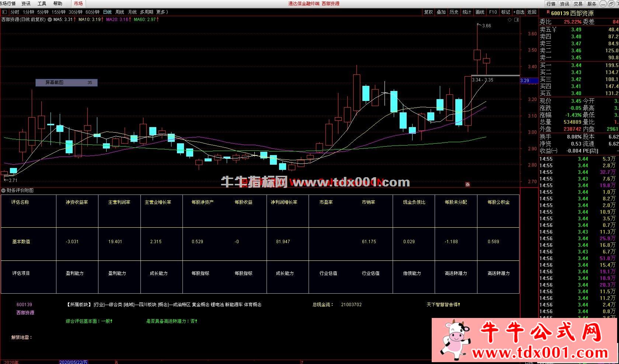Click the -3.031 value cell
The image size is (619, 364).
[72, 242]
